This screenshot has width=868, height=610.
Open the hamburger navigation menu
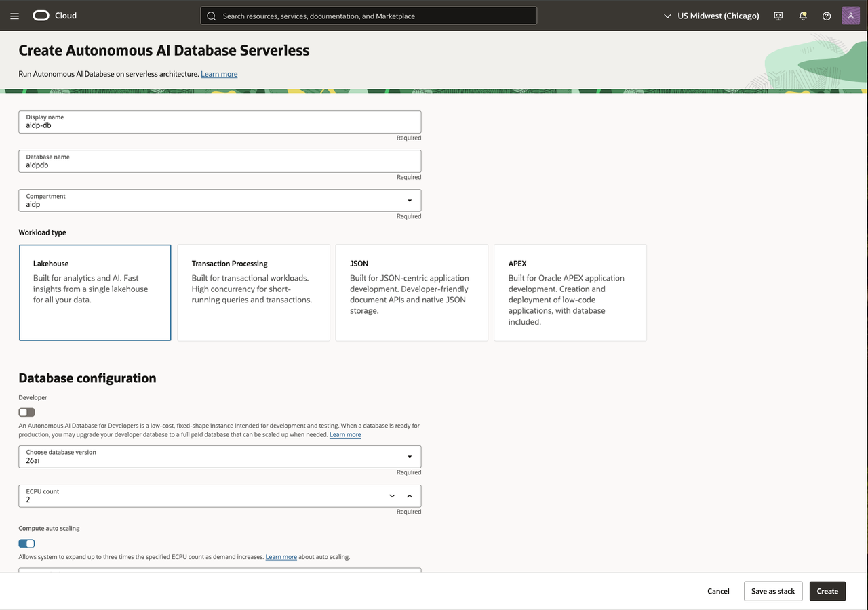click(x=15, y=16)
